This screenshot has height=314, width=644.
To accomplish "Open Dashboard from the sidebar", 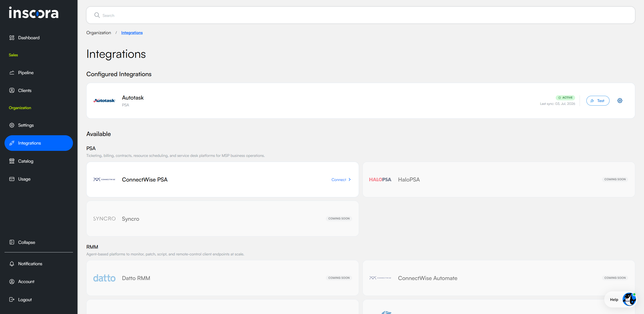I will point(38,38).
